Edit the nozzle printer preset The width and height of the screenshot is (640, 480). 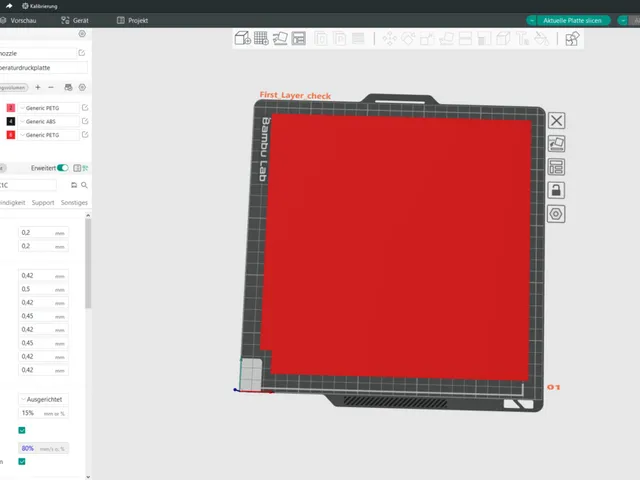tap(82, 53)
